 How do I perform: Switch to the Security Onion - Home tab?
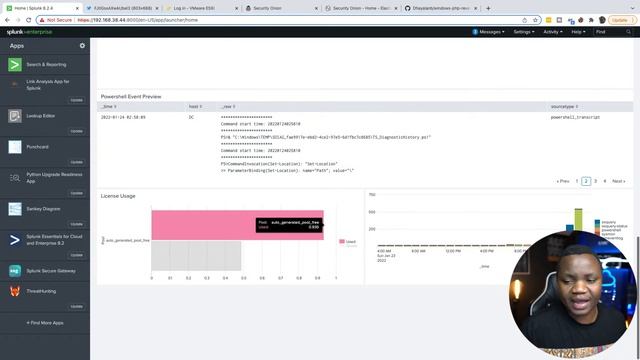[360, 8]
